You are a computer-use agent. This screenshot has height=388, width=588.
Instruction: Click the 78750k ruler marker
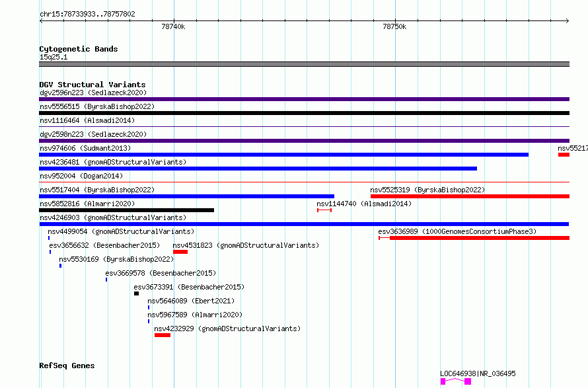[394, 26]
